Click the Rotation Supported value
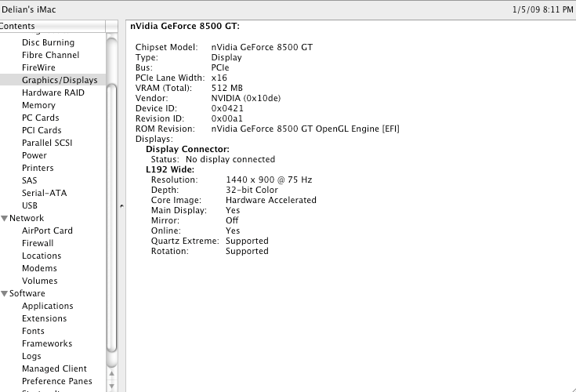The width and height of the screenshot is (576, 392). [247, 252]
